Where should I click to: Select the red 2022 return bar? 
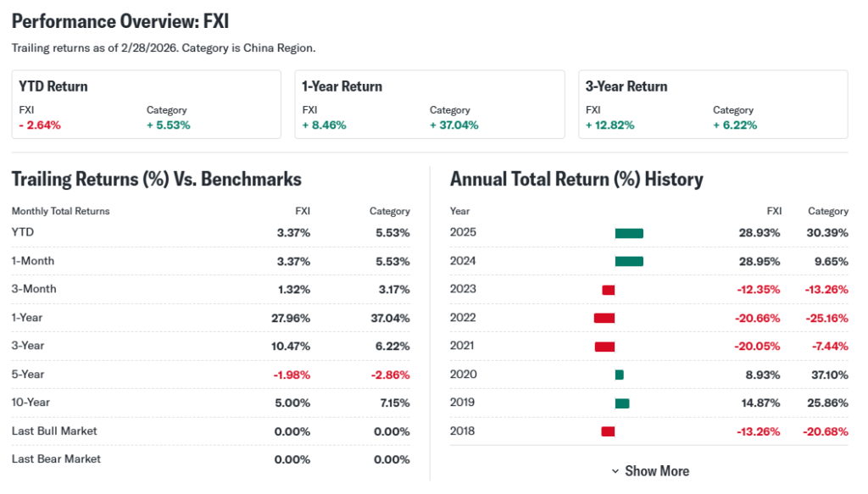[604, 318]
